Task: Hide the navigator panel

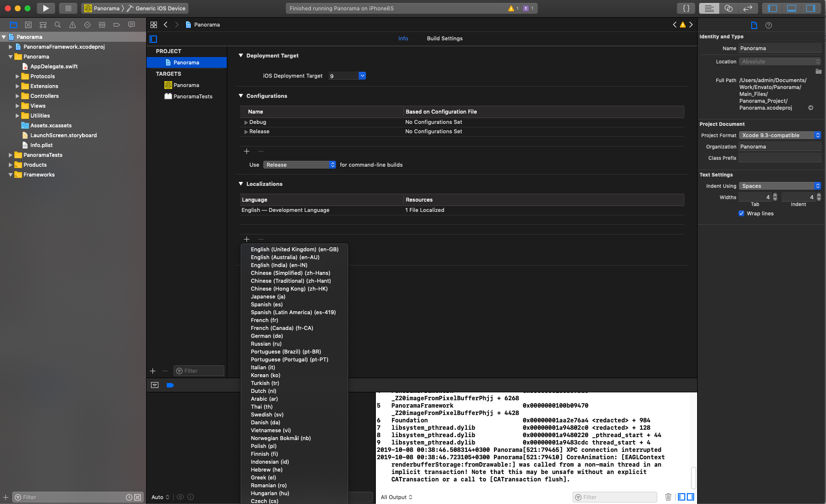Action: click(772, 8)
